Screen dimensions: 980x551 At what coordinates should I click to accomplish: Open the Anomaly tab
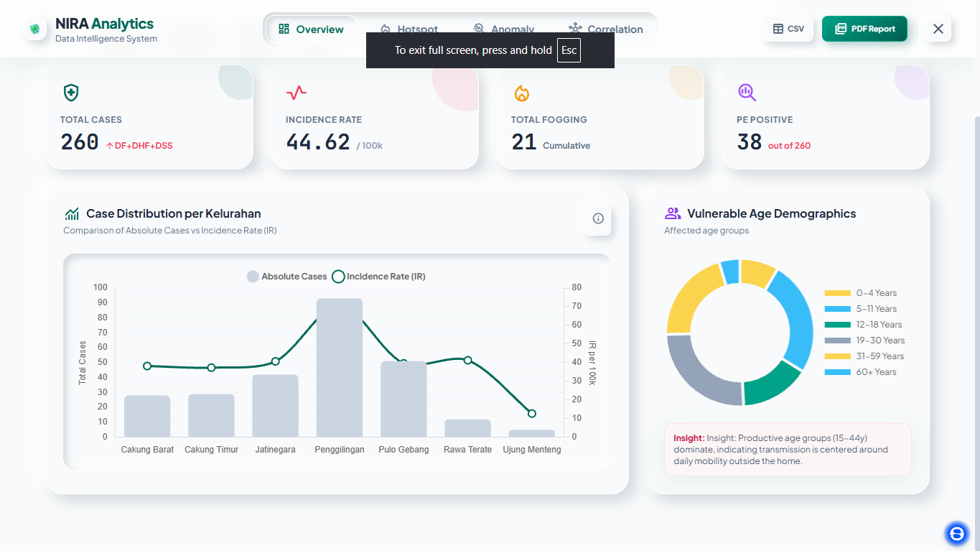504,29
